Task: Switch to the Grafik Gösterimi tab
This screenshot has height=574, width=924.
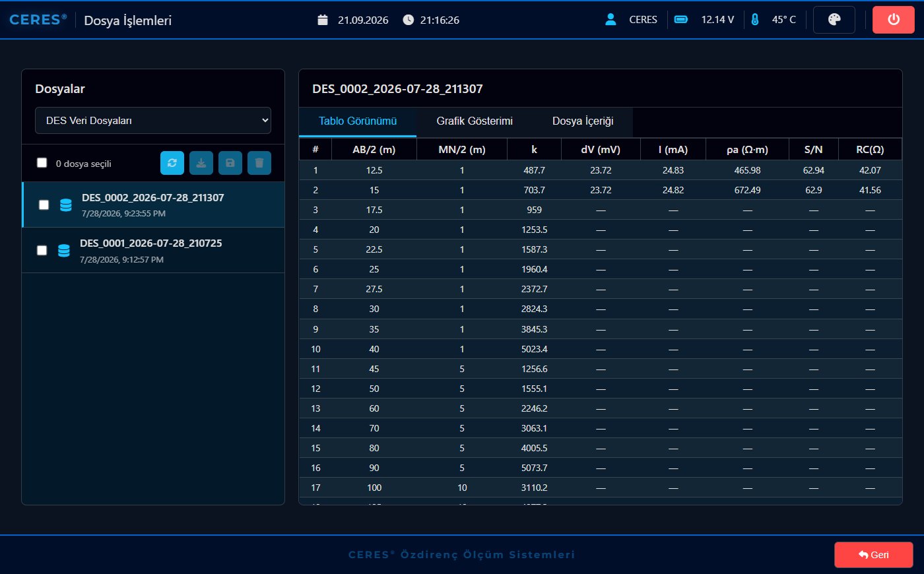Action: point(475,121)
